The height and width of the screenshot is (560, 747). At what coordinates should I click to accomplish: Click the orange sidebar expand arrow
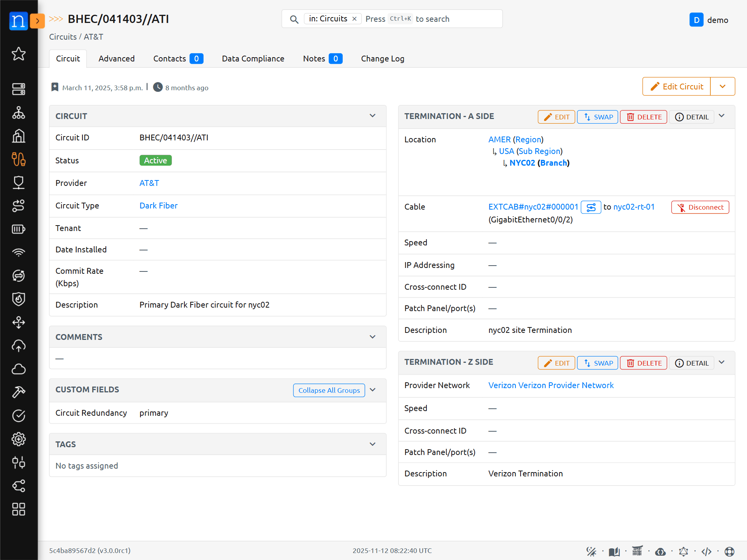tap(37, 21)
